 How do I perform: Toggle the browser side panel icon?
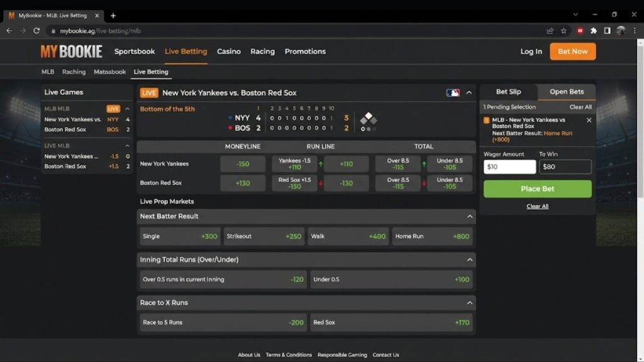click(x=607, y=31)
